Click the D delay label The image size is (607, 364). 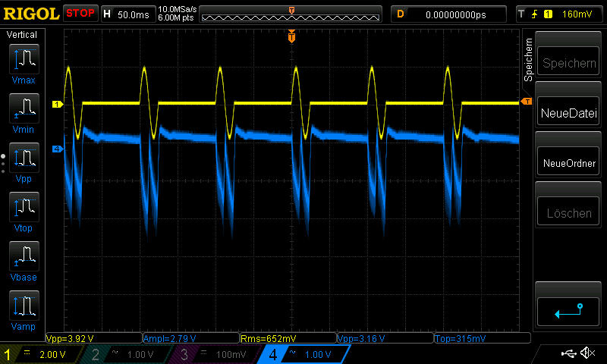click(x=401, y=14)
